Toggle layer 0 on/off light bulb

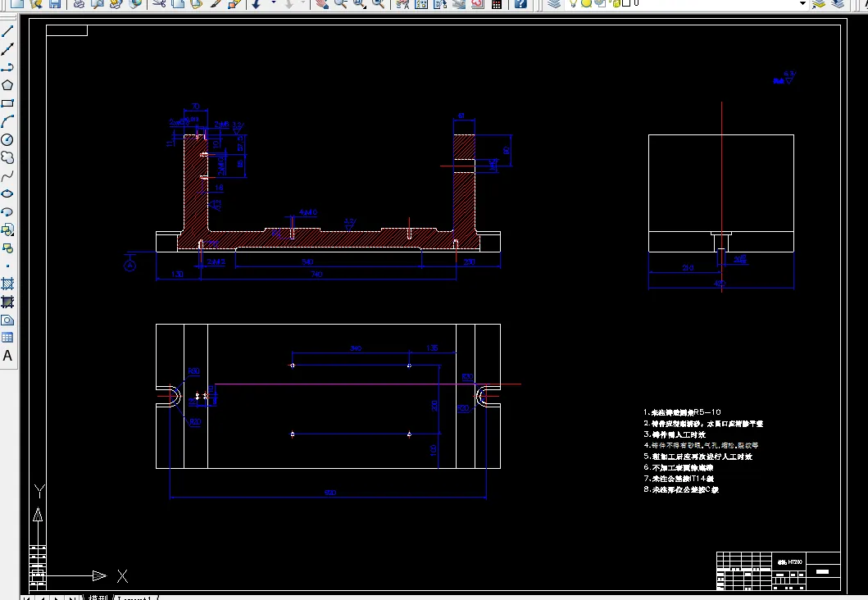[574, 2]
